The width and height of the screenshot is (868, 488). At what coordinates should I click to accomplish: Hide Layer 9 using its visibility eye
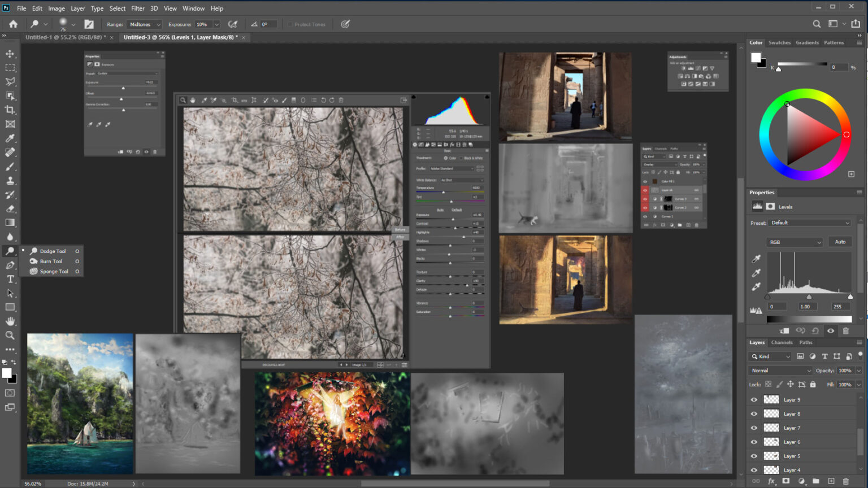coord(754,399)
